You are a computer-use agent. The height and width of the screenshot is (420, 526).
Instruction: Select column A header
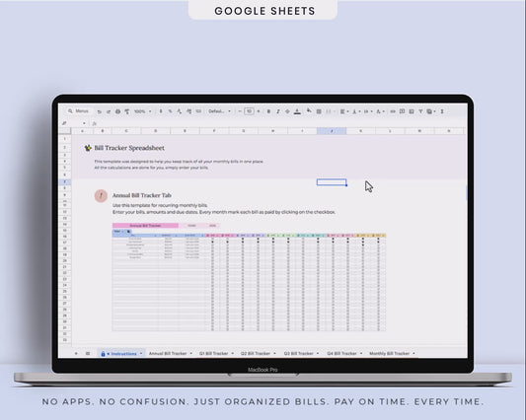(x=83, y=131)
